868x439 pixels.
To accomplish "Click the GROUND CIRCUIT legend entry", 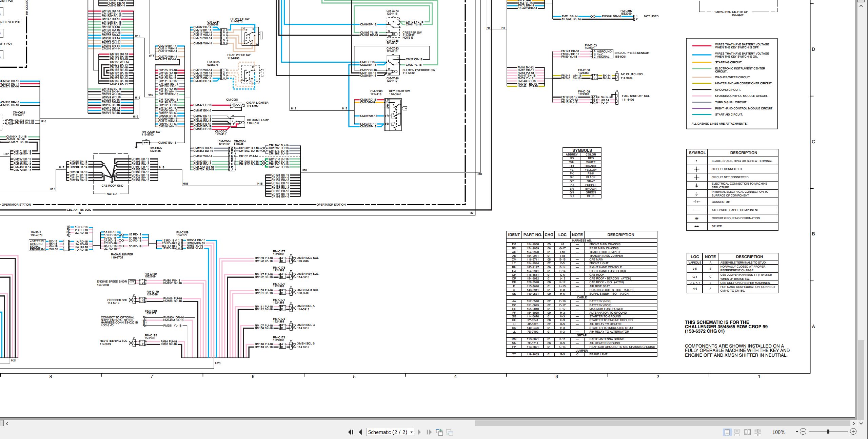I will 728,90.
